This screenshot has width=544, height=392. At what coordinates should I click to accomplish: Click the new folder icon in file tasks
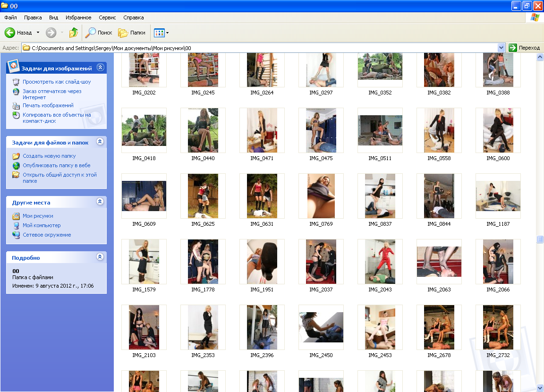coord(16,156)
